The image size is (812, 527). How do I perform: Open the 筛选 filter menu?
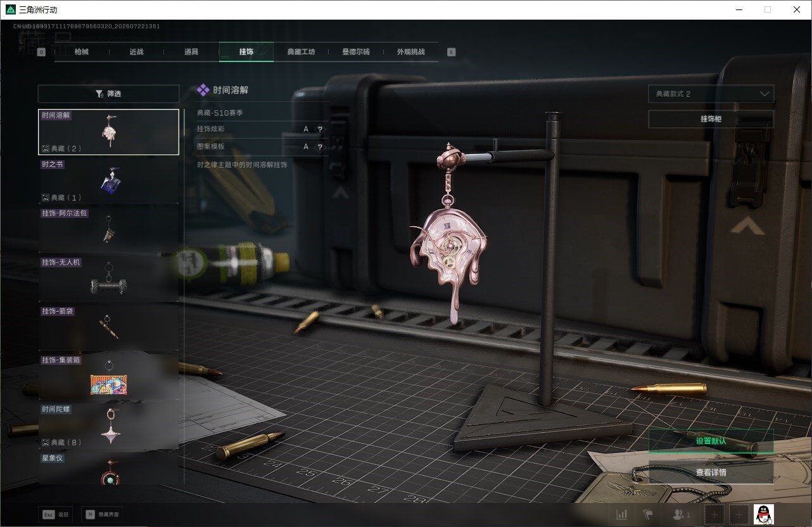tap(108, 94)
